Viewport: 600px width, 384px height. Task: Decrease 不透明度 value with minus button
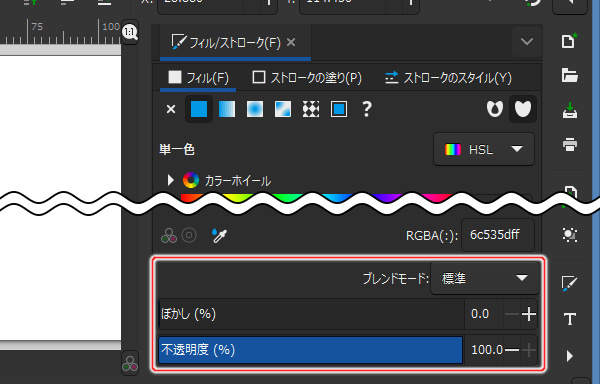pos(512,350)
